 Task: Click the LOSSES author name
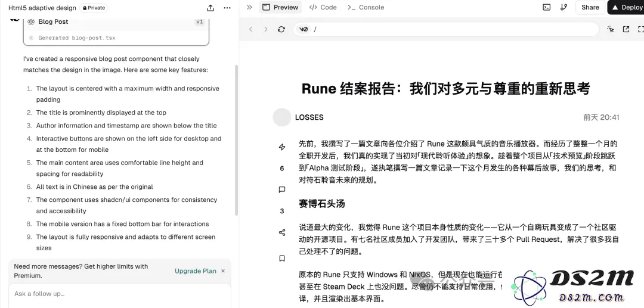point(309,117)
